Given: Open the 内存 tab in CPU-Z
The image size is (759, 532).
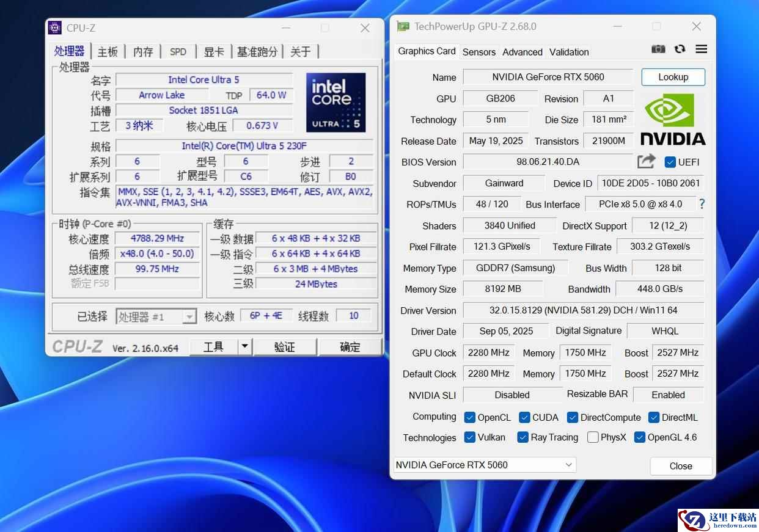Looking at the screenshot, I should click(143, 52).
